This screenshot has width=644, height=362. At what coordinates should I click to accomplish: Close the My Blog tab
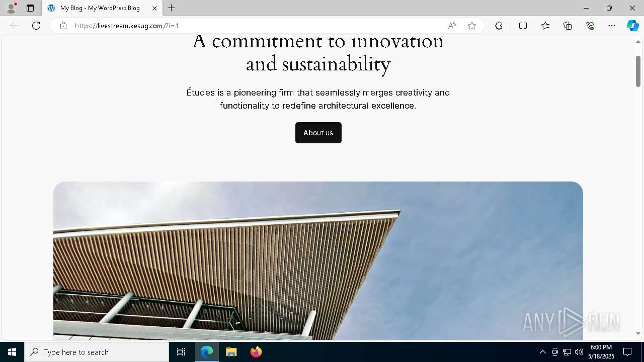154,8
